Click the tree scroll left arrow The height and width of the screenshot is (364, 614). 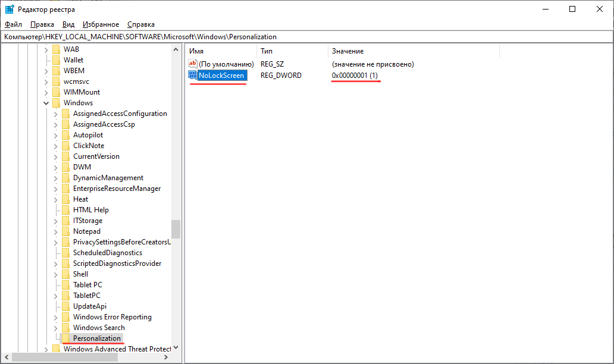coord(7,357)
